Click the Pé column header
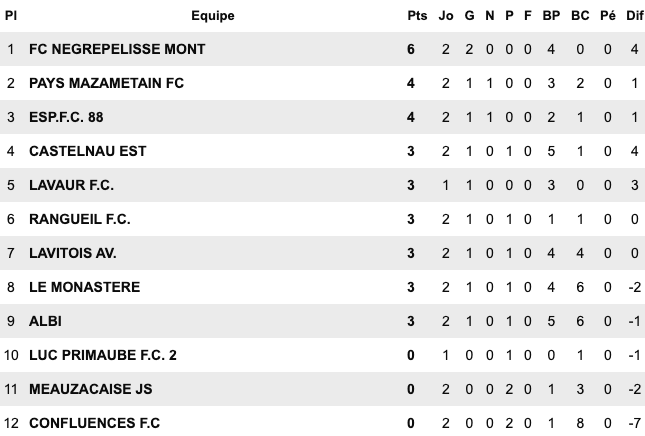 608,15
